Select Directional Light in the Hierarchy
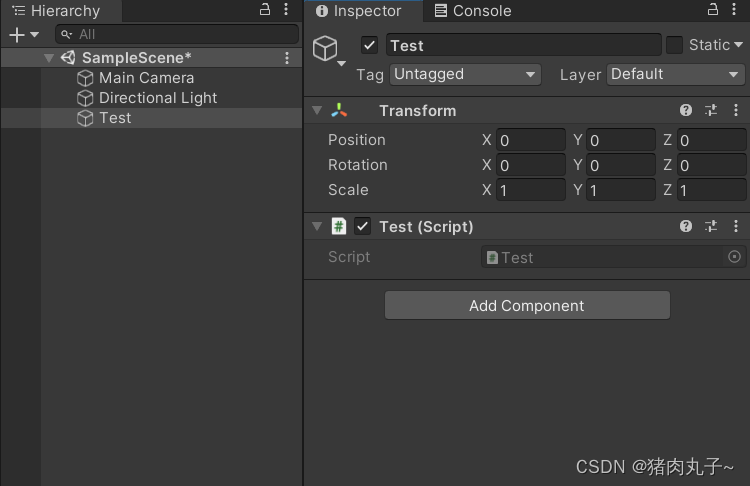This screenshot has height=486, width=750. (151, 98)
